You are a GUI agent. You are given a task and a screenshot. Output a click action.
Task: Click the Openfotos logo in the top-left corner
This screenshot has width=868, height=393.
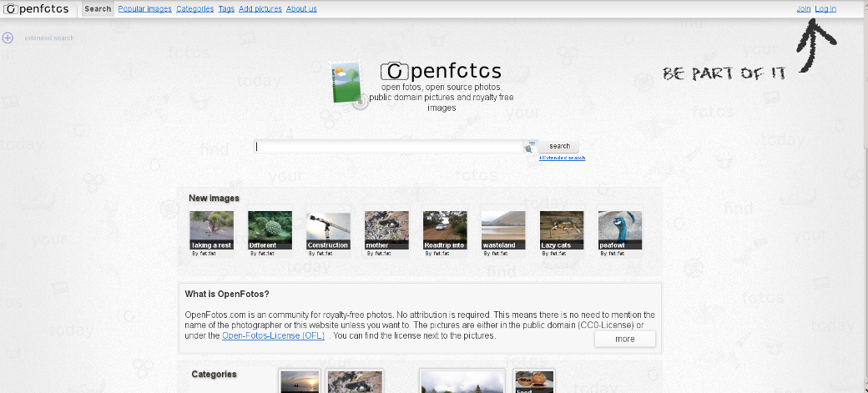(38, 9)
